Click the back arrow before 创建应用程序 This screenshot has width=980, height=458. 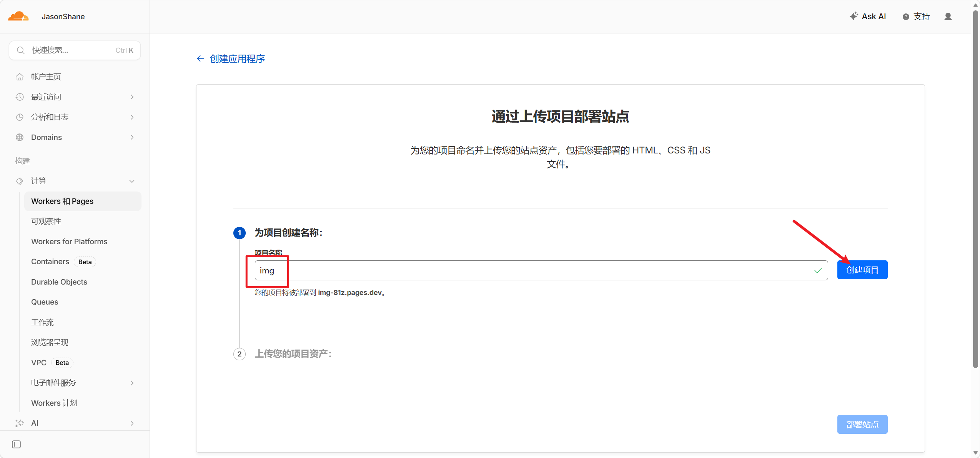point(200,58)
